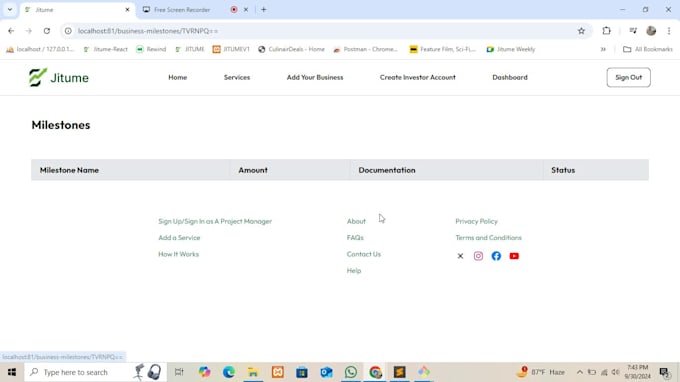Image resolution: width=680 pixels, height=382 pixels.
Task: Open the Privacy Policy link
Action: (476, 221)
